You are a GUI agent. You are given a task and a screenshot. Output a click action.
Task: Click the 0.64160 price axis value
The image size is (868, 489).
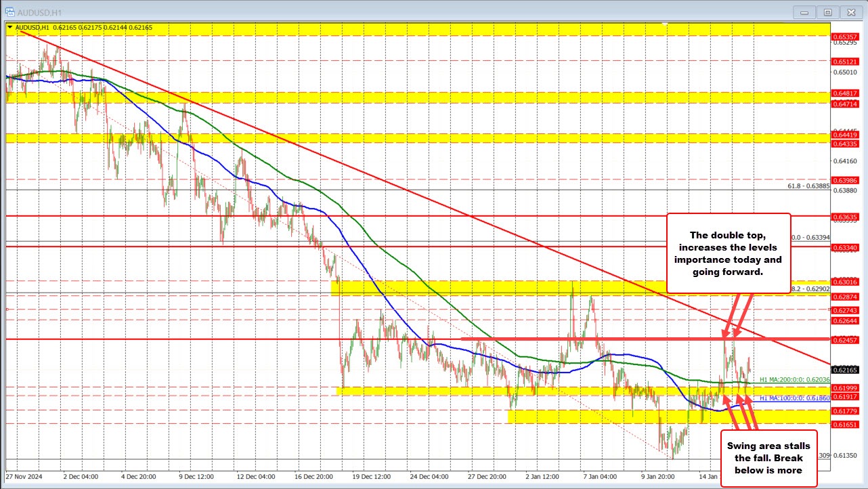point(846,161)
